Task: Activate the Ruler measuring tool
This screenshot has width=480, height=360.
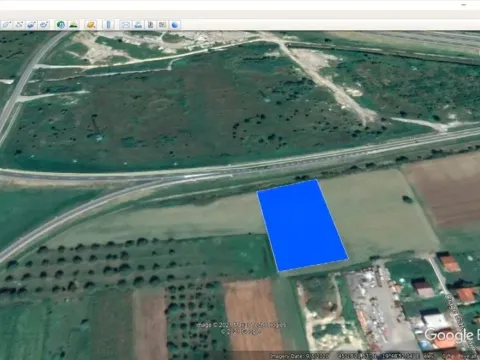Action: pos(108,25)
